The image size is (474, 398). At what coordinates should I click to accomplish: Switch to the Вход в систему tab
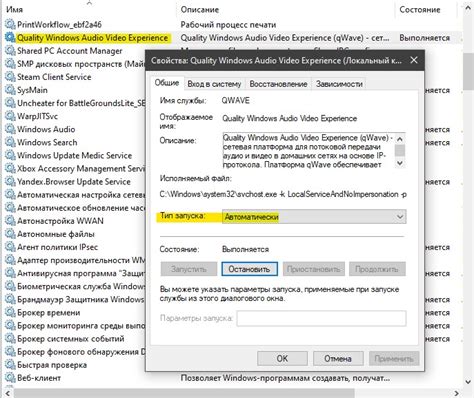[214, 84]
